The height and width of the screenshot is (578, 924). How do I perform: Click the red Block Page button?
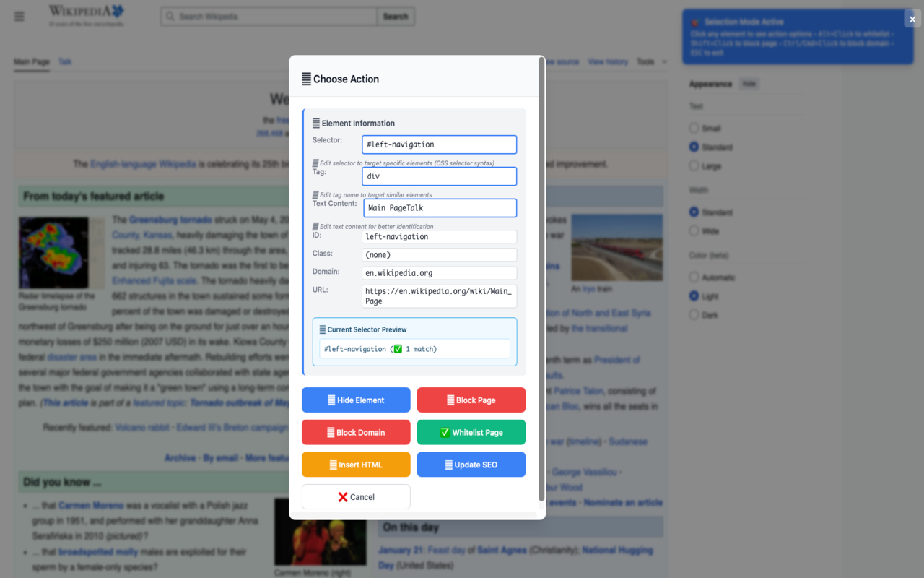pyautogui.click(x=471, y=400)
